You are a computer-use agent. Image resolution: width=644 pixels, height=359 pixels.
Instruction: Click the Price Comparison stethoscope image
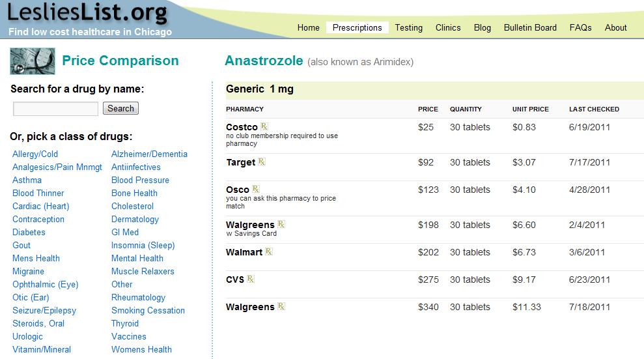(33, 61)
